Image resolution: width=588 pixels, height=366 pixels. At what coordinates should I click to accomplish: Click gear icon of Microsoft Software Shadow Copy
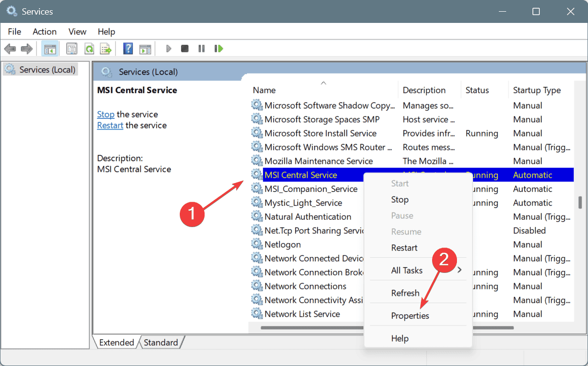click(257, 105)
